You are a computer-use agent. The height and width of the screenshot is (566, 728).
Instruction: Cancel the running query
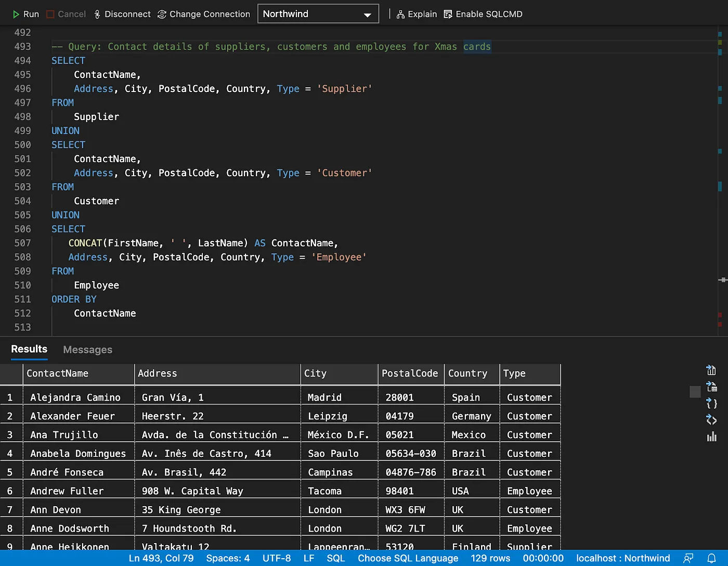66,14
